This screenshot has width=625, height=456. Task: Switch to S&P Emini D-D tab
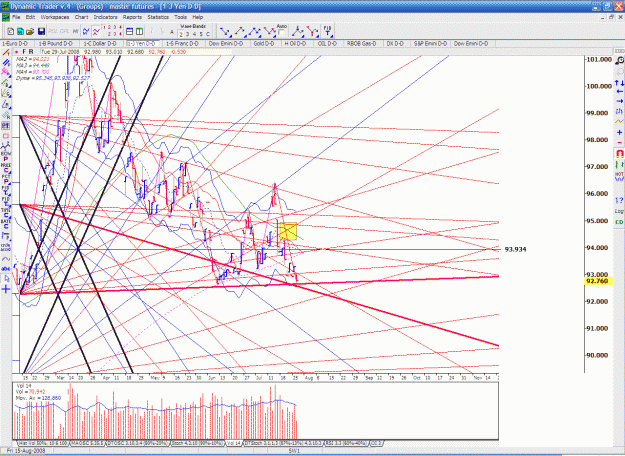430,43
